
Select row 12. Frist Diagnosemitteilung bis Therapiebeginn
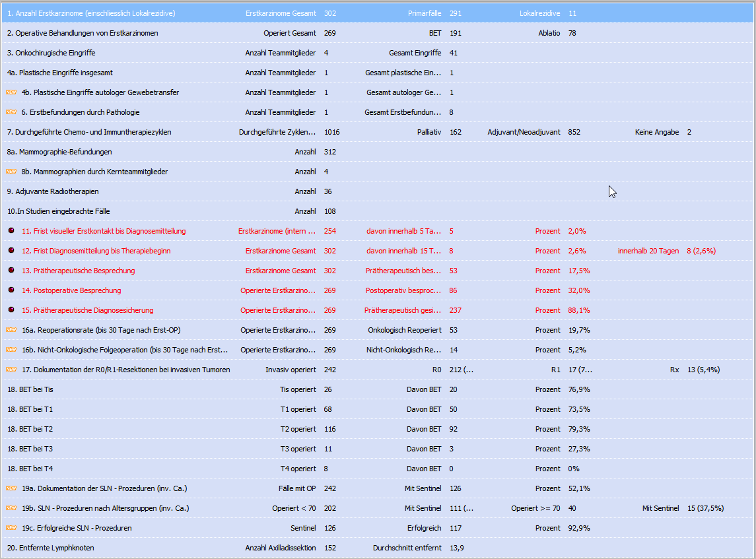pyautogui.click(x=377, y=251)
